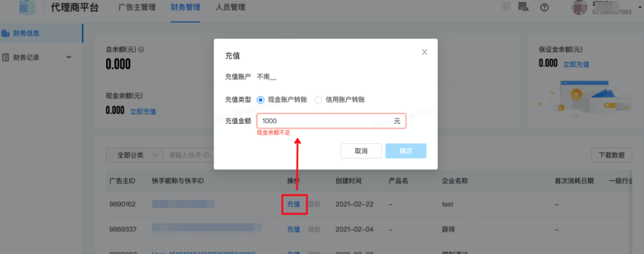Click 退款 link for advertiser 9890162
Image resolution: width=644 pixels, height=254 pixels.
point(314,205)
